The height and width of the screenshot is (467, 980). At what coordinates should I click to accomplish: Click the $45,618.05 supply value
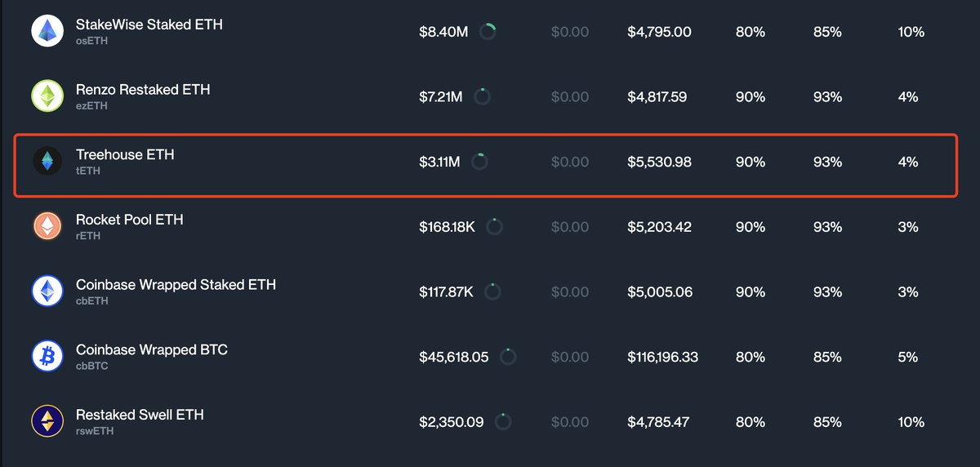[453, 357]
